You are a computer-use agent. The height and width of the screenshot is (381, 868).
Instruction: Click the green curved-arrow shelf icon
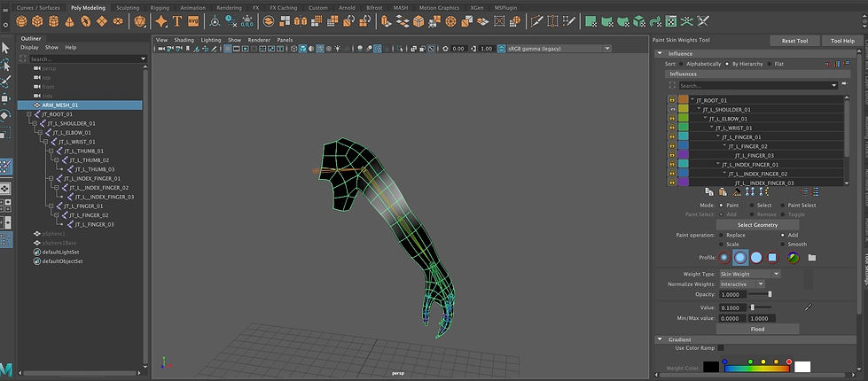(655, 21)
